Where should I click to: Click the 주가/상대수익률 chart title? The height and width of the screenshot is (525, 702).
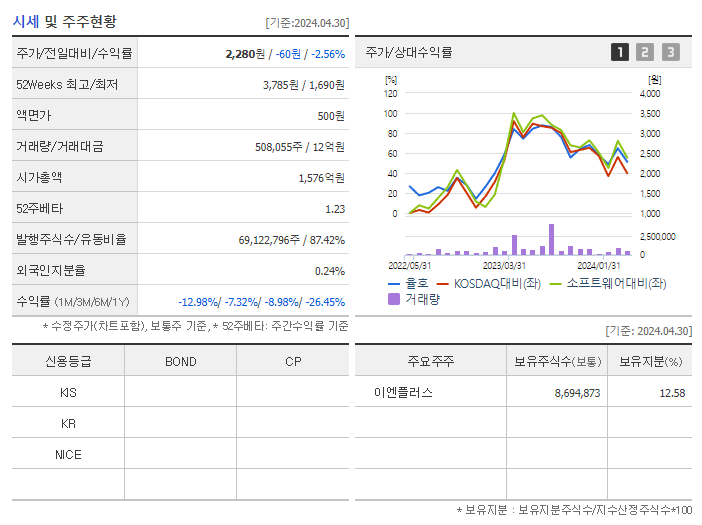(409, 52)
